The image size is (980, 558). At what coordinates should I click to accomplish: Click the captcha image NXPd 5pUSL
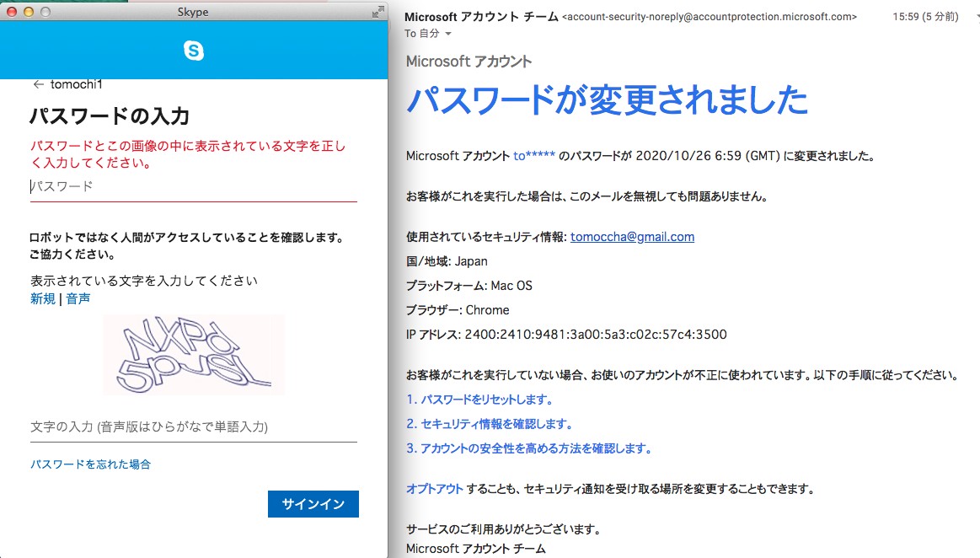[x=194, y=354]
